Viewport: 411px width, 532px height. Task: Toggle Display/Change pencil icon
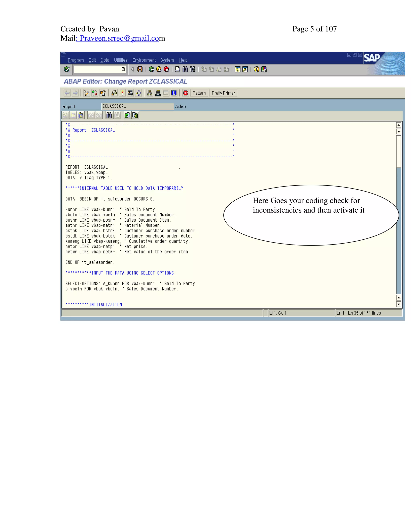tap(86, 93)
